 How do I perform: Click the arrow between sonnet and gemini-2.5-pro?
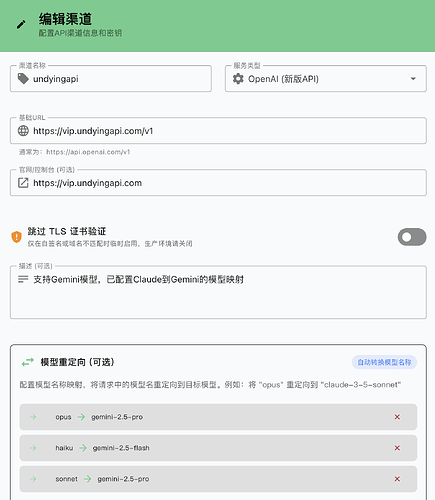[x=87, y=479]
